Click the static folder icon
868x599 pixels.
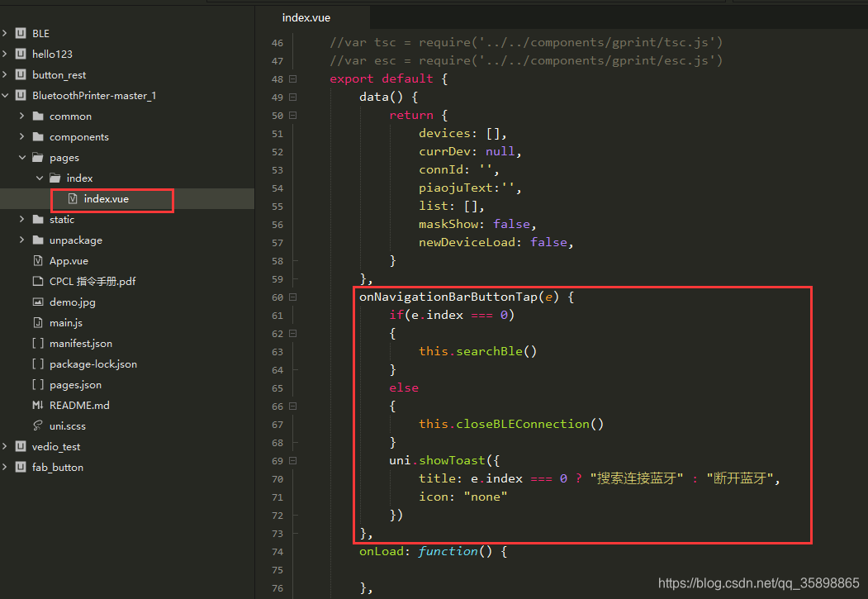[x=38, y=219]
